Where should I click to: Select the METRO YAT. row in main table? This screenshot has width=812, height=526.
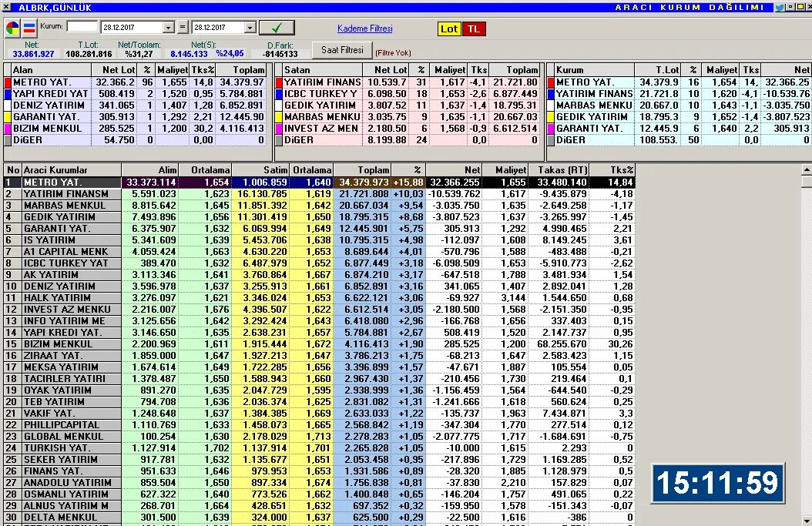click(x=319, y=183)
